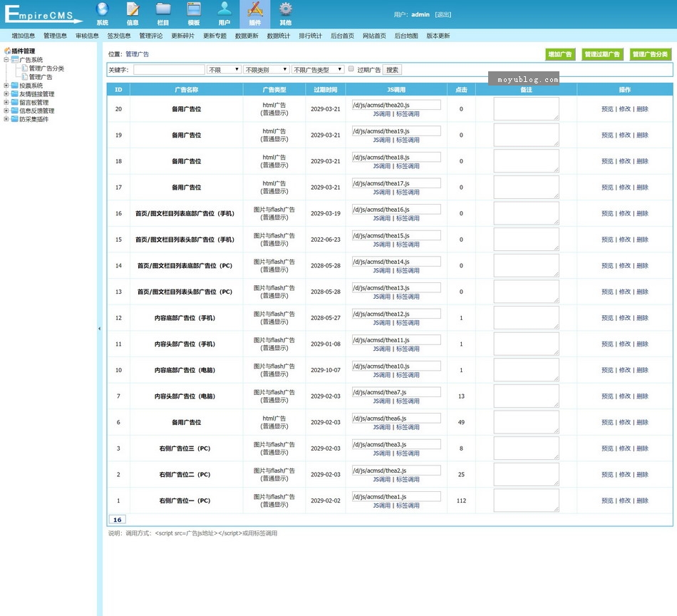Expand the 防采集插件 tree node

(x=6, y=119)
